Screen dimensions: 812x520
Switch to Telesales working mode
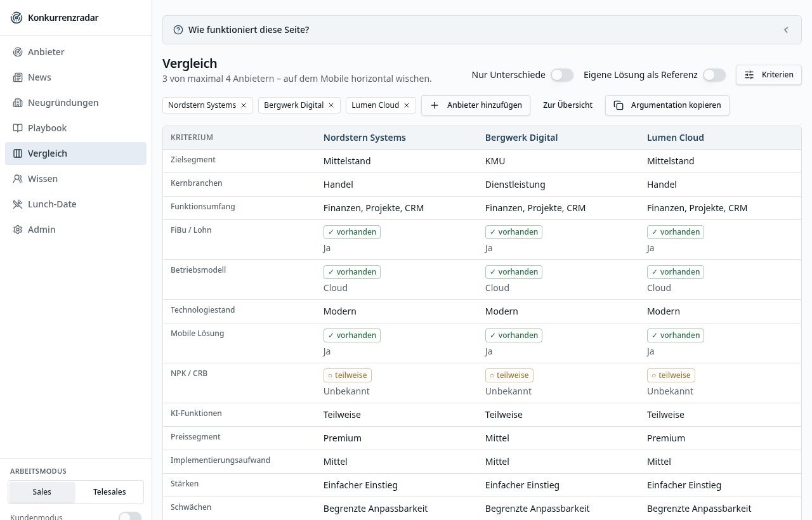tap(109, 492)
